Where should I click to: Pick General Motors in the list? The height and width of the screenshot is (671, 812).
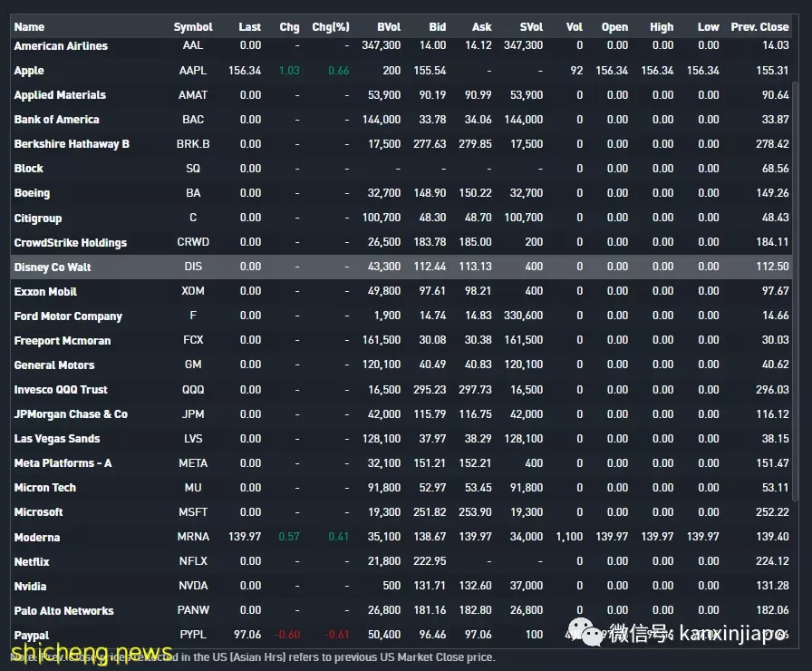pos(54,365)
